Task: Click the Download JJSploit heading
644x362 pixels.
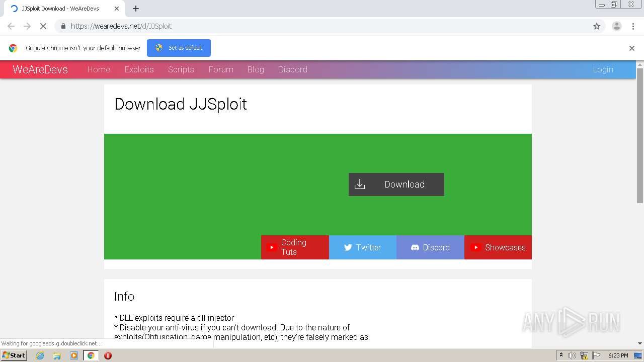Action: 181,104
